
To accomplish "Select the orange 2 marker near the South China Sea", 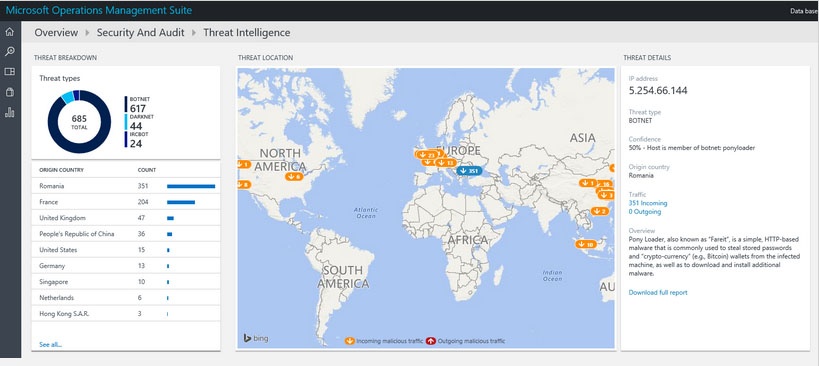I will [600, 211].
